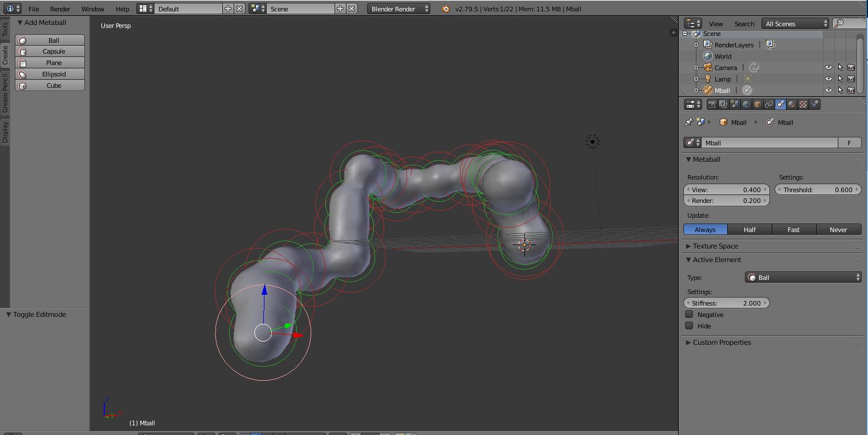Open the Texture properties tab (checker icon)

click(x=803, y=104)
